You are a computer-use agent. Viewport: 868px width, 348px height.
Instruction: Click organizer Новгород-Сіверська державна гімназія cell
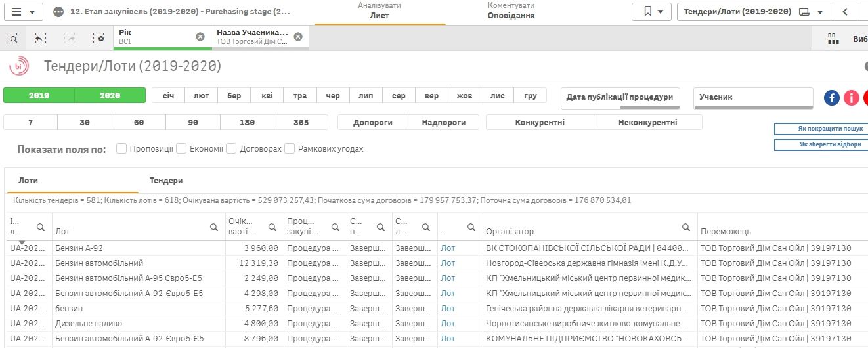coord(590,263)
